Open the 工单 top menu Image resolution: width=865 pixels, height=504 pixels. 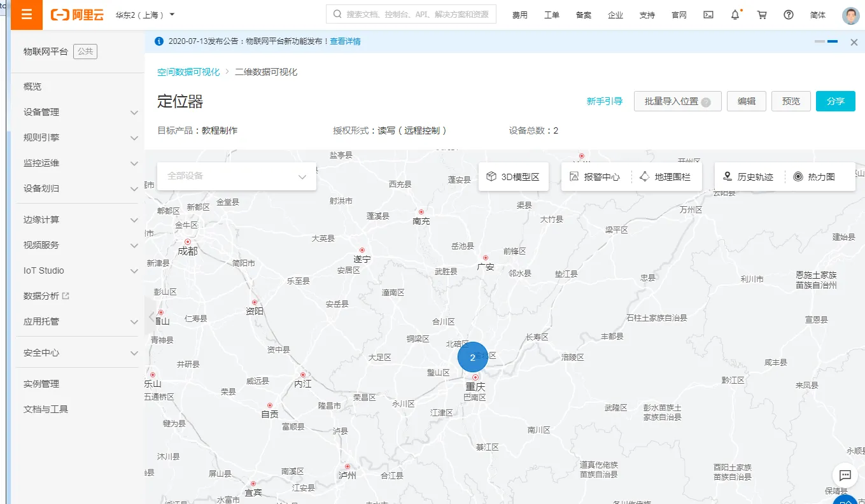(x=552, y=15)
